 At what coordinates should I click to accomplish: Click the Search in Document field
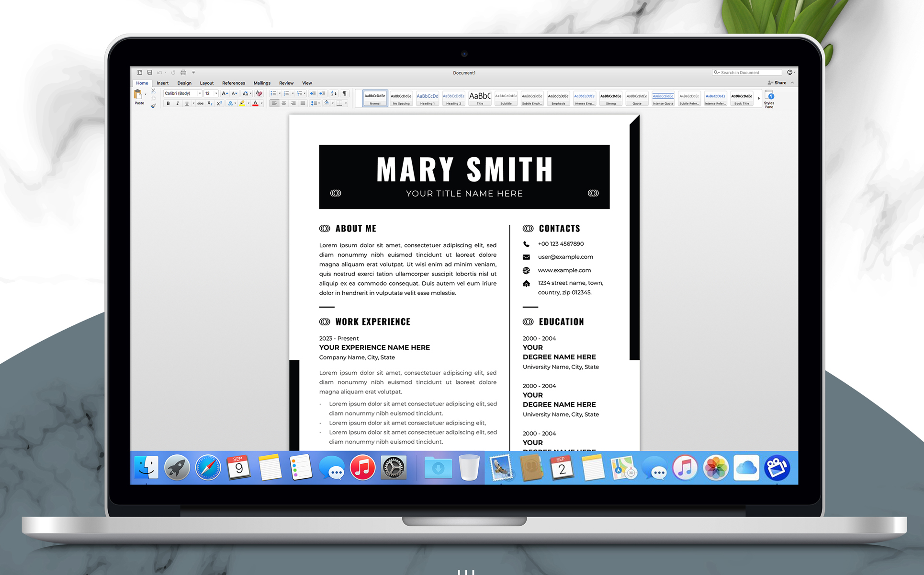(x=747, y=73)
